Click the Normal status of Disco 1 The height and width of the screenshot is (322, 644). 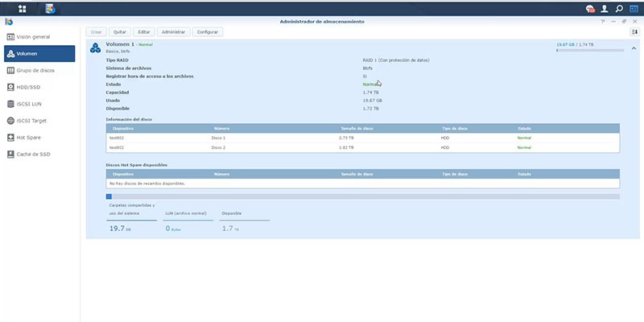524,138
